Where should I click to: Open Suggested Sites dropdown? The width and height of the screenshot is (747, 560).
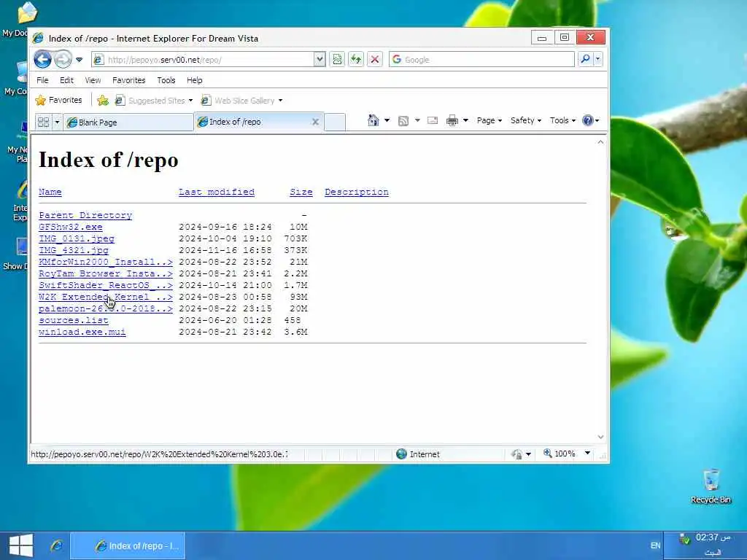click(x=154, y=101)
